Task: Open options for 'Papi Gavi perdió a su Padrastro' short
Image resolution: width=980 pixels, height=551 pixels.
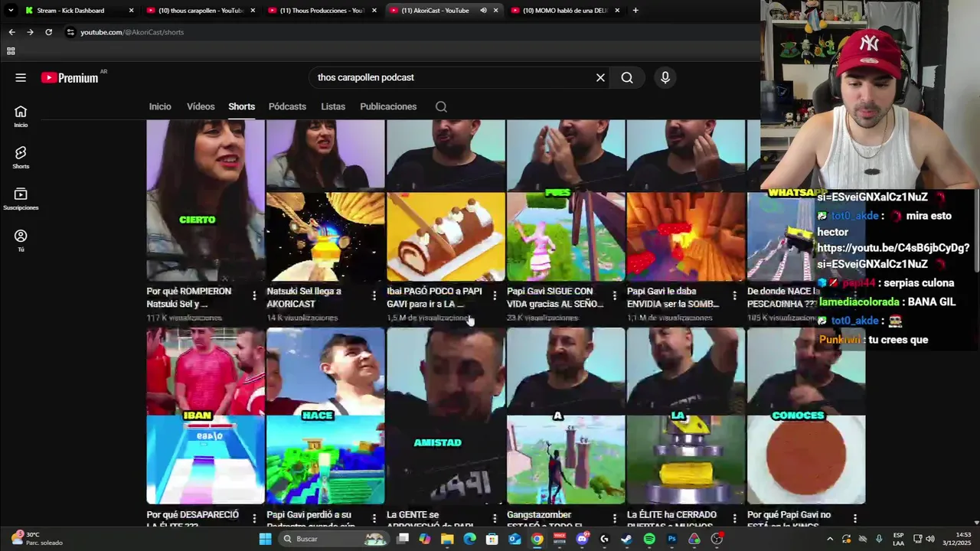Action: (x=374, y=519)
